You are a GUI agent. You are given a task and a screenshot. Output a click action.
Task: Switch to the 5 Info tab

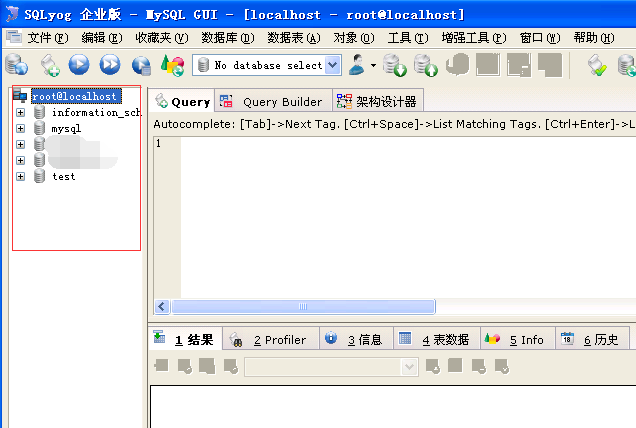(x=518, y=340)
